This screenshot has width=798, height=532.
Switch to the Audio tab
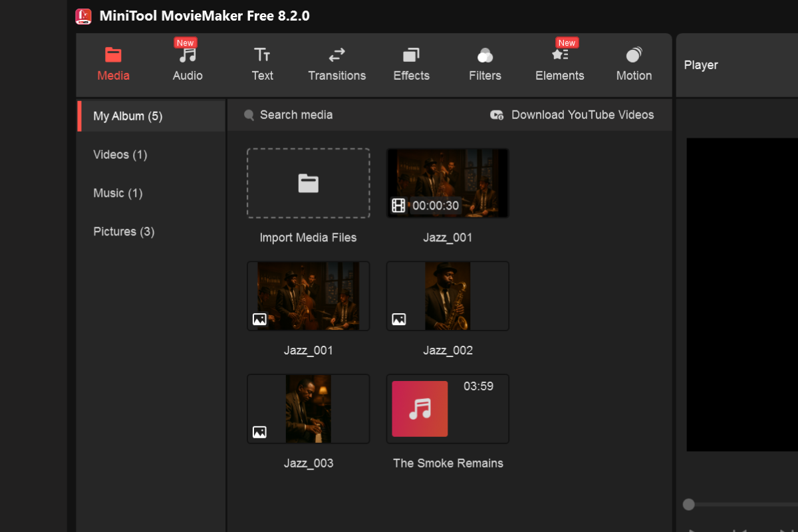pos(188,65)
